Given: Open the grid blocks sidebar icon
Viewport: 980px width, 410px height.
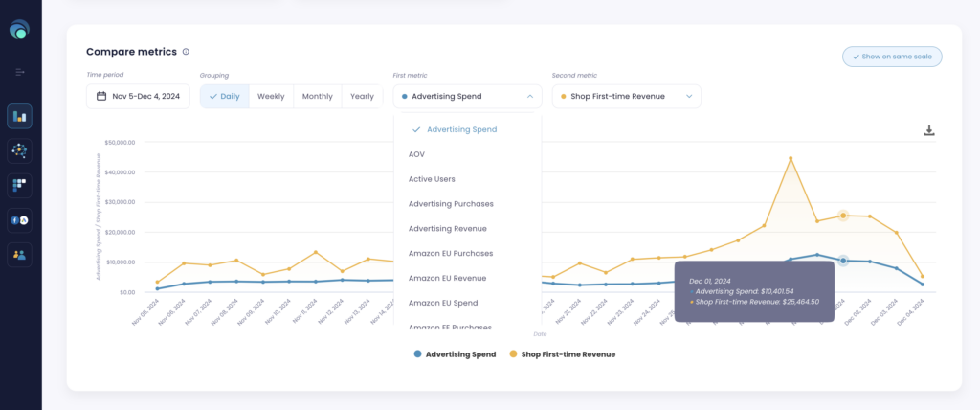Looking at the screenshot, I should click(x=19, y=185).
